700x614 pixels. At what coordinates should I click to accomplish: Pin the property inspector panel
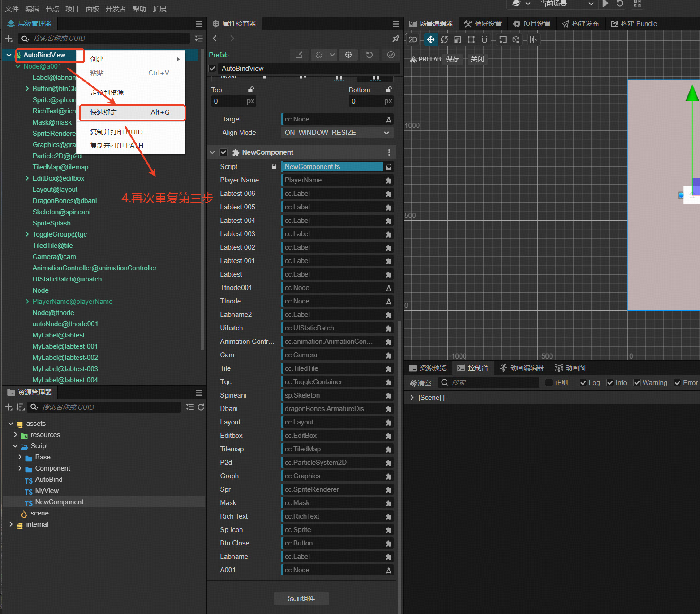395,39
